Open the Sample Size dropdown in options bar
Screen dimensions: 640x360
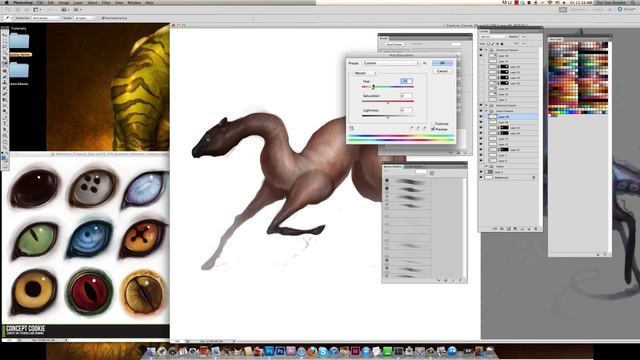pyautogui.click(x=46, y=18)
